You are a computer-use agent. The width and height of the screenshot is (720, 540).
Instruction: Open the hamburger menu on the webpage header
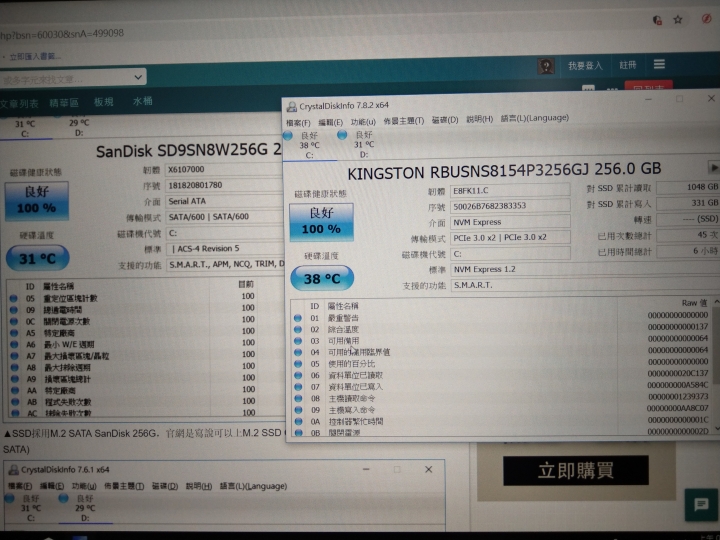point(659,64)
